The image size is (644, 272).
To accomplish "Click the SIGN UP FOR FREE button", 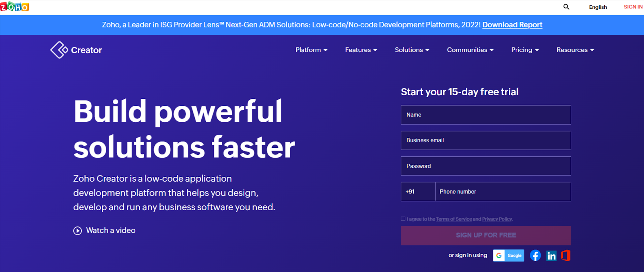I will (x=486, y=235).
